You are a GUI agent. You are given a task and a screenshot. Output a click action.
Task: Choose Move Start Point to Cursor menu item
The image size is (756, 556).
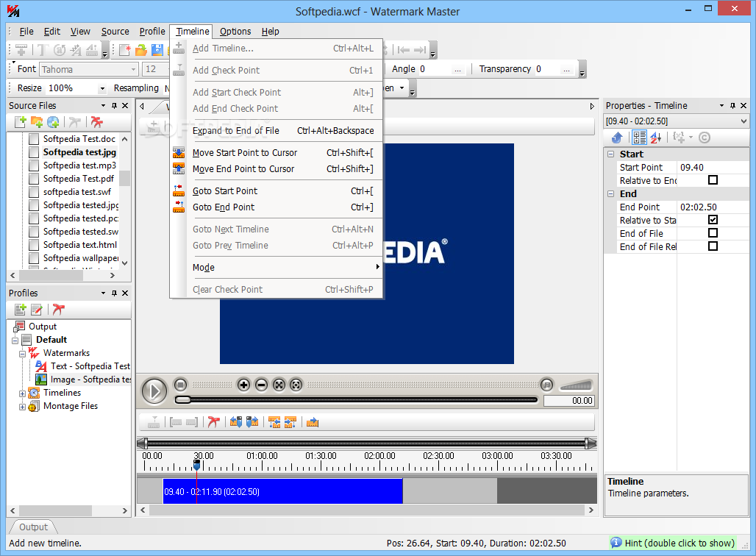(277, 153)
